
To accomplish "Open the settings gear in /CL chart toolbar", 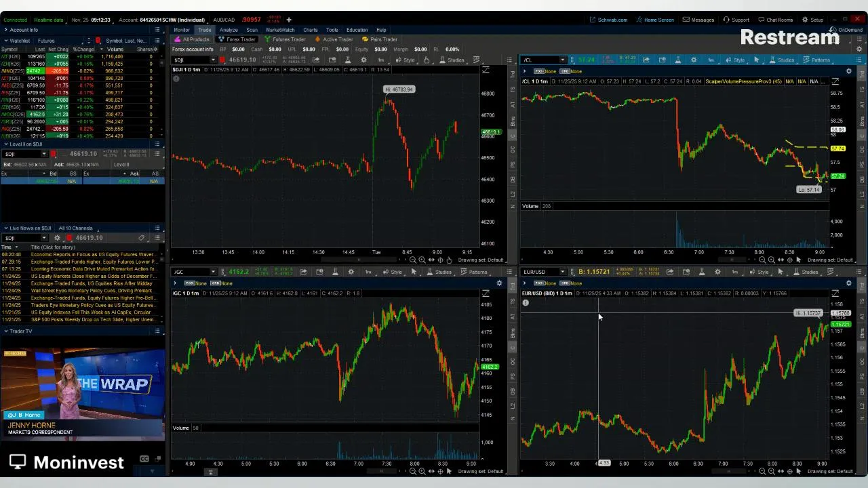I will [x=693, y=60].
